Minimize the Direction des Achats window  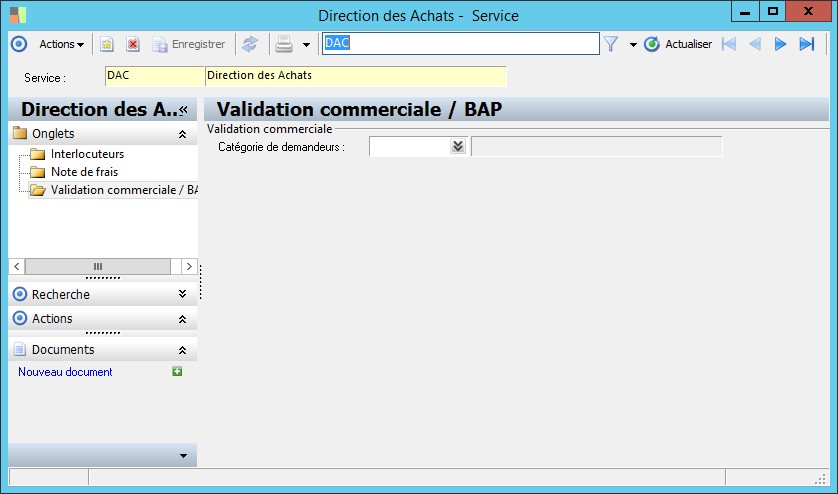pyautogui.click(x=745, y=12)
